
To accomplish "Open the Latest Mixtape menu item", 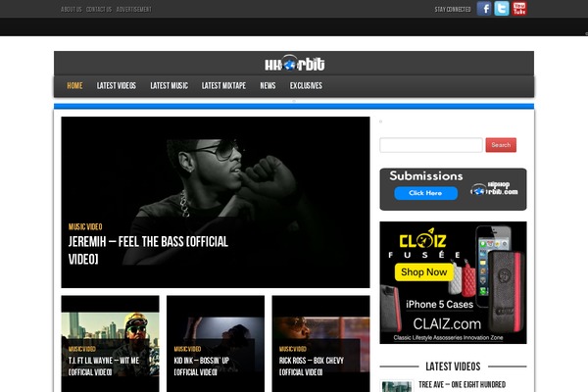I will [x=223, y=86].
